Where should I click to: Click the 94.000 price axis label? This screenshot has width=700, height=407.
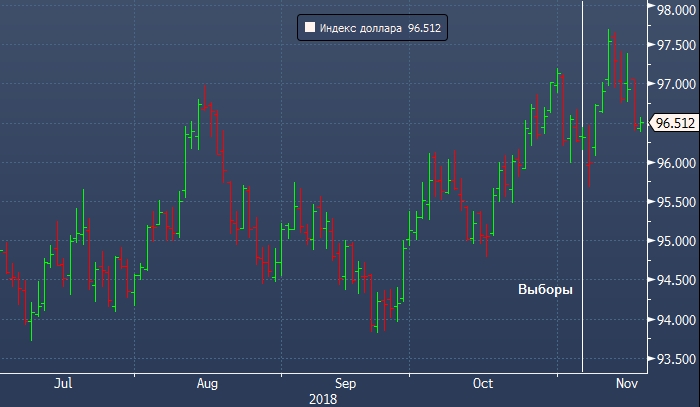pos(676,320)
